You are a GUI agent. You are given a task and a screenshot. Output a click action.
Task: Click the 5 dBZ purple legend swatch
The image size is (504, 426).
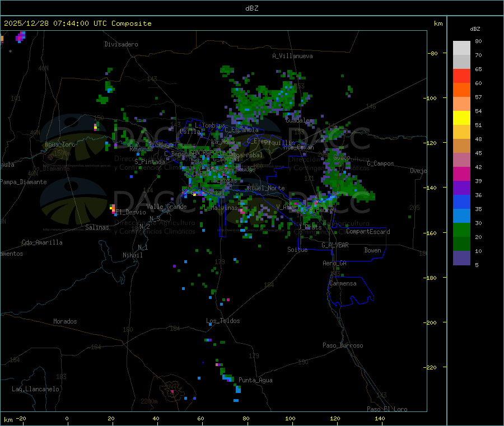coord(461,258)
